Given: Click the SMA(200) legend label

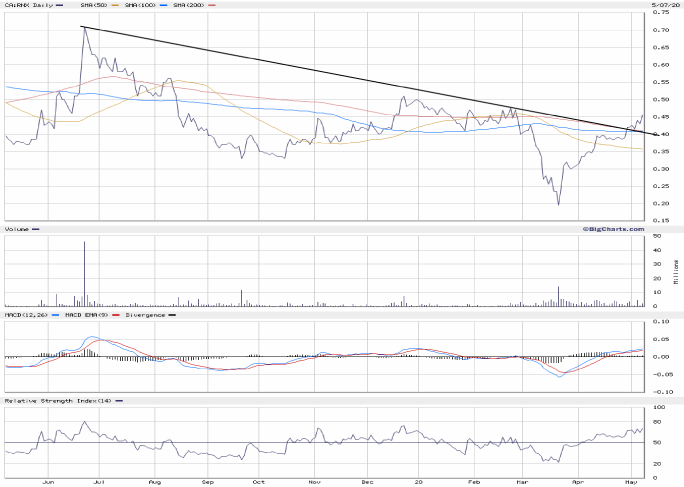Looking at the screenshot, I should pos(188,5).
